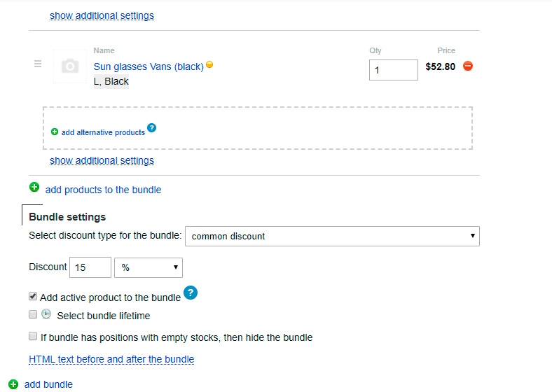Expand show additional settings under Sun glasses
The image size is (552, 392).
(102, 160)
